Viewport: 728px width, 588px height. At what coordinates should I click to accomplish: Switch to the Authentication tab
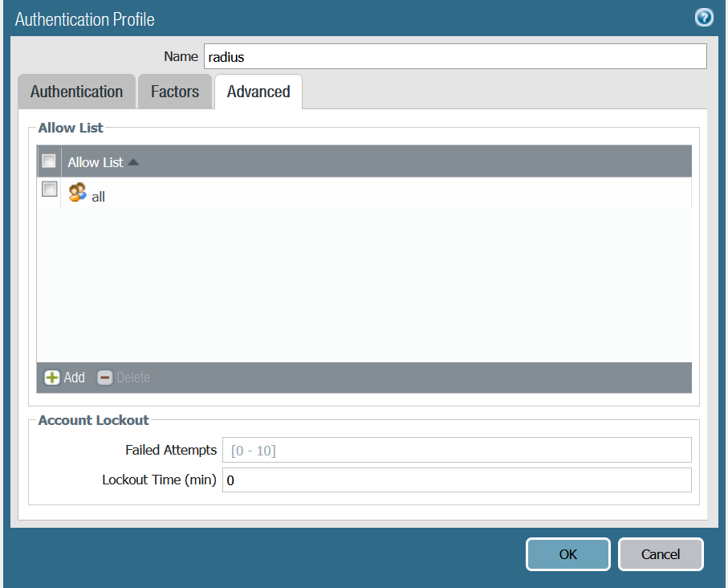[x=76, y=92]
